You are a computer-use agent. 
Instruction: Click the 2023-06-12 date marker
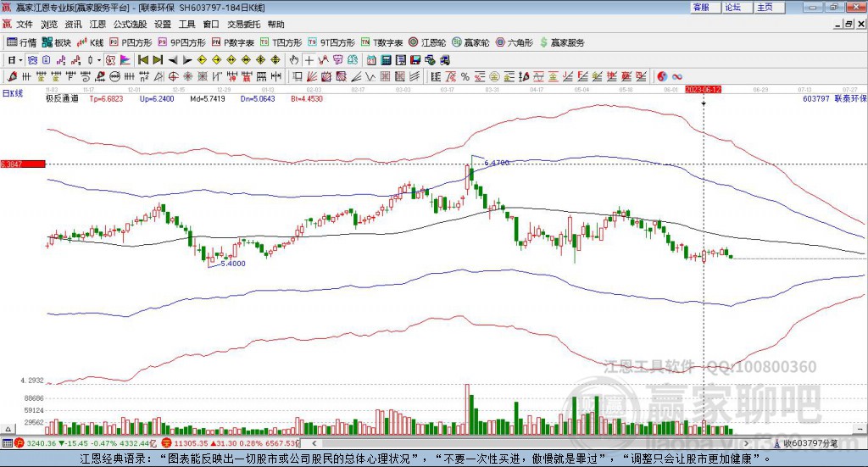pos(703,89)
